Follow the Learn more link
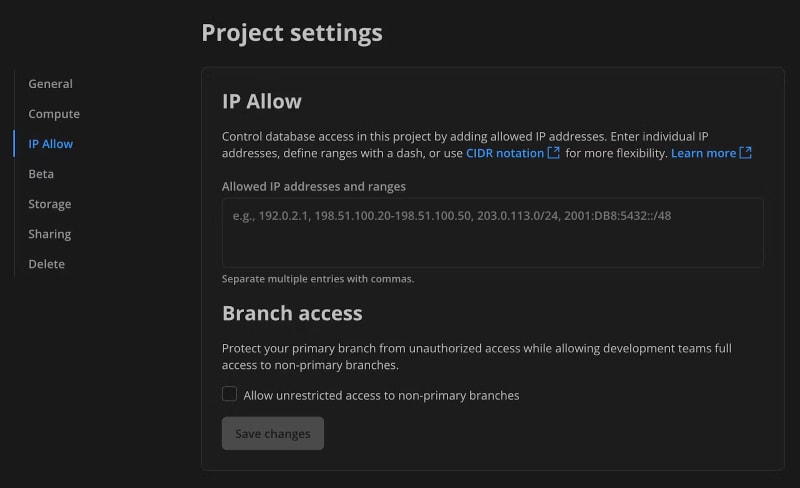The width and height of the screenshot is (800, 488). pyautogui.click(x=703, y=153)
